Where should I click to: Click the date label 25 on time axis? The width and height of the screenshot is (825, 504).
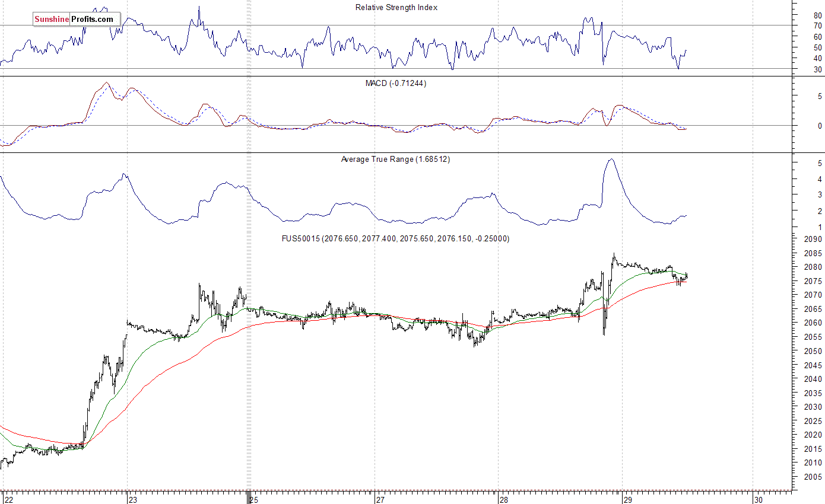pyautogui.click(x=254, y=499)
